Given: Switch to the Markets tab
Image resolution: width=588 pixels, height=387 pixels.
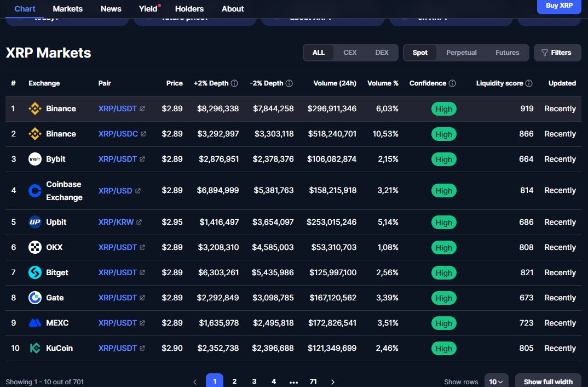Looking at the screenshot, I should coord(67,9).
